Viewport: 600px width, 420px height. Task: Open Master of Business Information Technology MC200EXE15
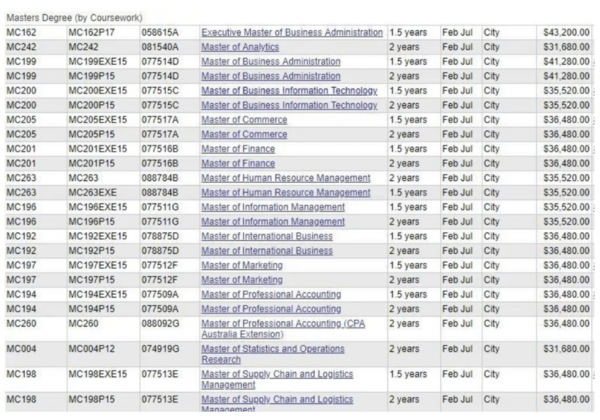point(288,91)
